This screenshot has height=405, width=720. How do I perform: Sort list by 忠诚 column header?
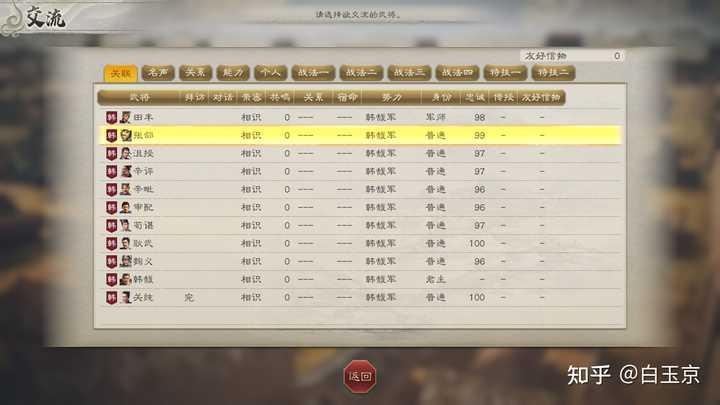(x=475, y=97)
